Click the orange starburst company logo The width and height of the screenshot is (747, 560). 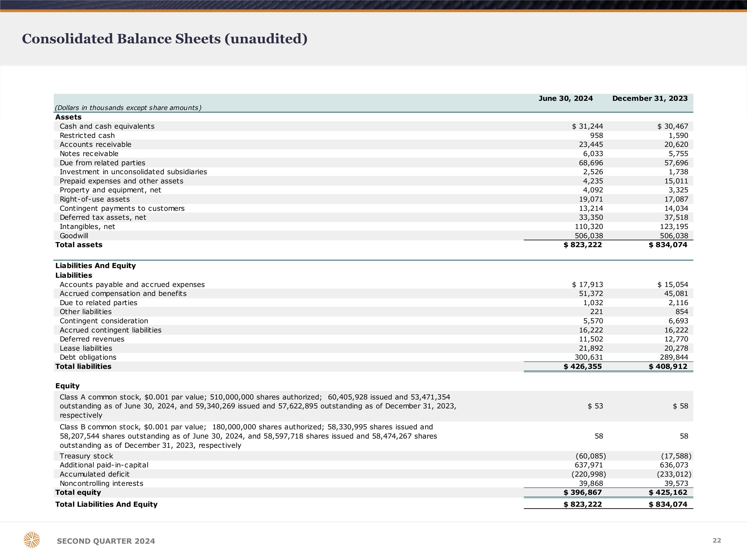tap(32, 540)
